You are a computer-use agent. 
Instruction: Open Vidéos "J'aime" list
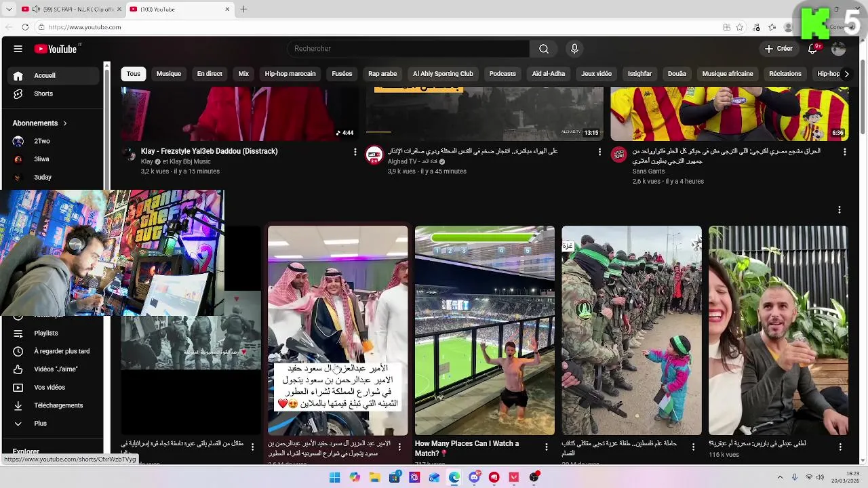pyautogui.click(x=54, y=369)
